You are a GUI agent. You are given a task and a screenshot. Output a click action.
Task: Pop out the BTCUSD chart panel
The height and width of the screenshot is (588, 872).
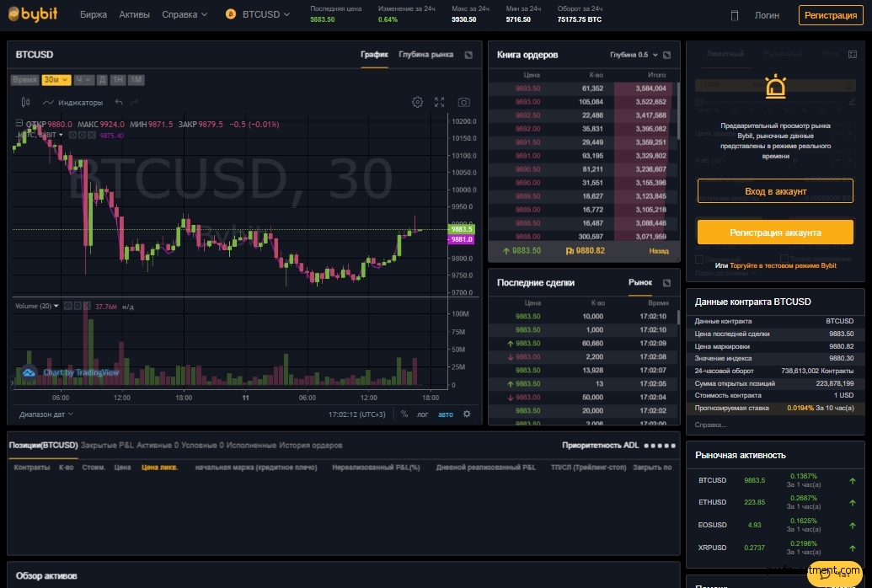click(468, 55)
